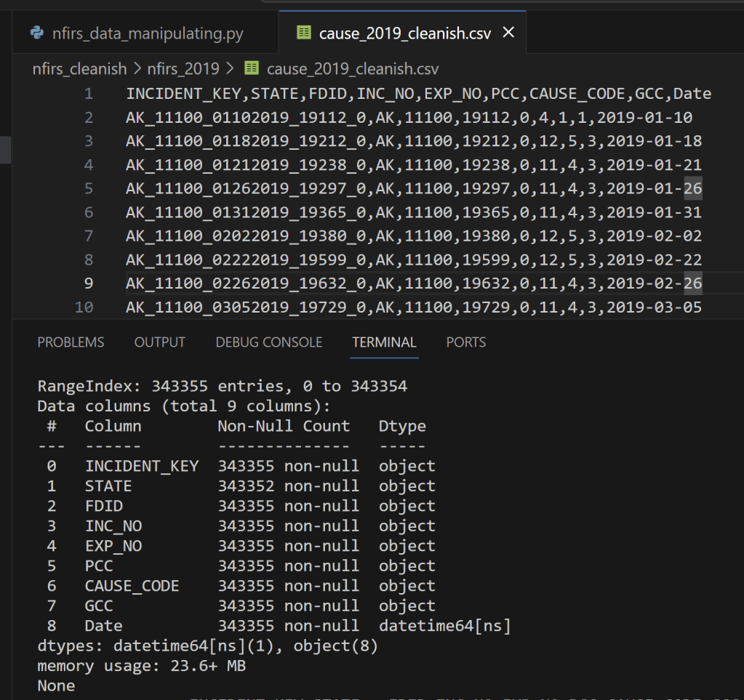This screenshot has width=744, height=700.
Task: Click line number 1 in the gutter
Action: click(88, 94)
